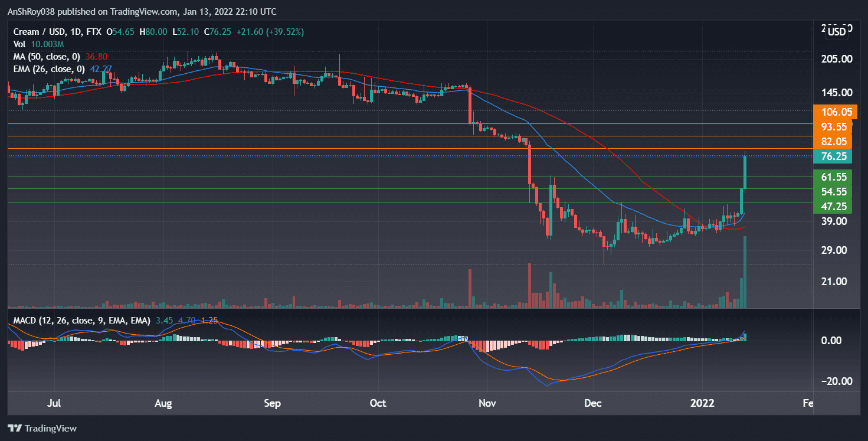Click the green 61.55 price label
This screenshot has width=868, height=441.
[x=831, y=177]
